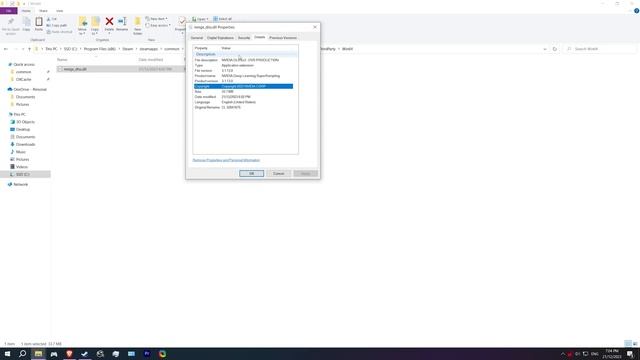640x360 pixels.
Task: Open the taskbar clock and date
Action: point(611,354)
